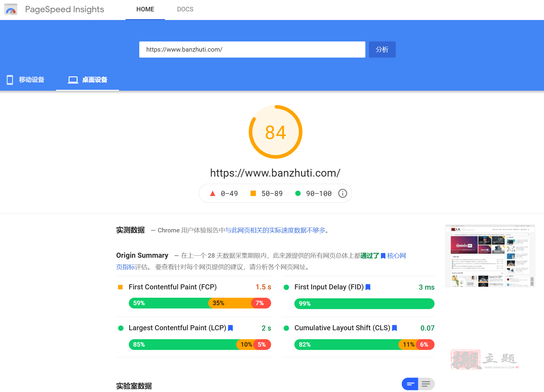
Task: Open the 与此网页相关的实际速度数据不够多 link
Action: [x=275, y=230]
